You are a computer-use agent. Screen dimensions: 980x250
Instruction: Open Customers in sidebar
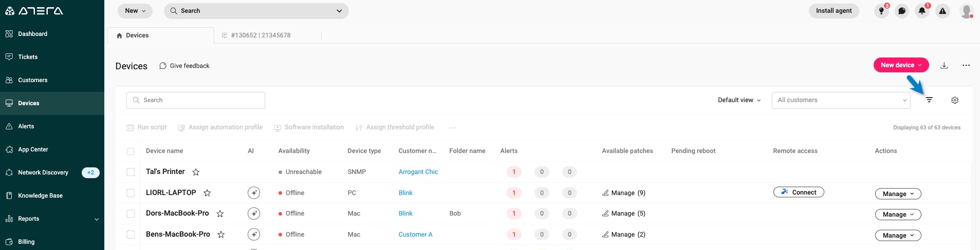pos(52,80)
